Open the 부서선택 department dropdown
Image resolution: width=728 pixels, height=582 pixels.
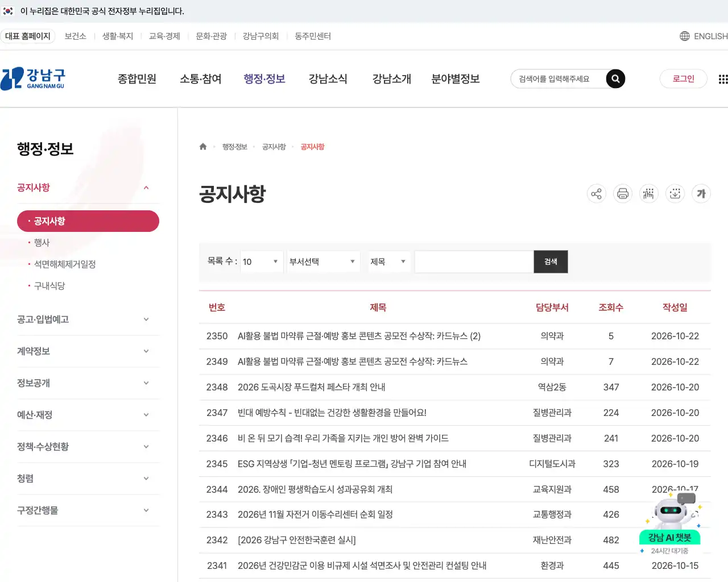pos(323,261)
